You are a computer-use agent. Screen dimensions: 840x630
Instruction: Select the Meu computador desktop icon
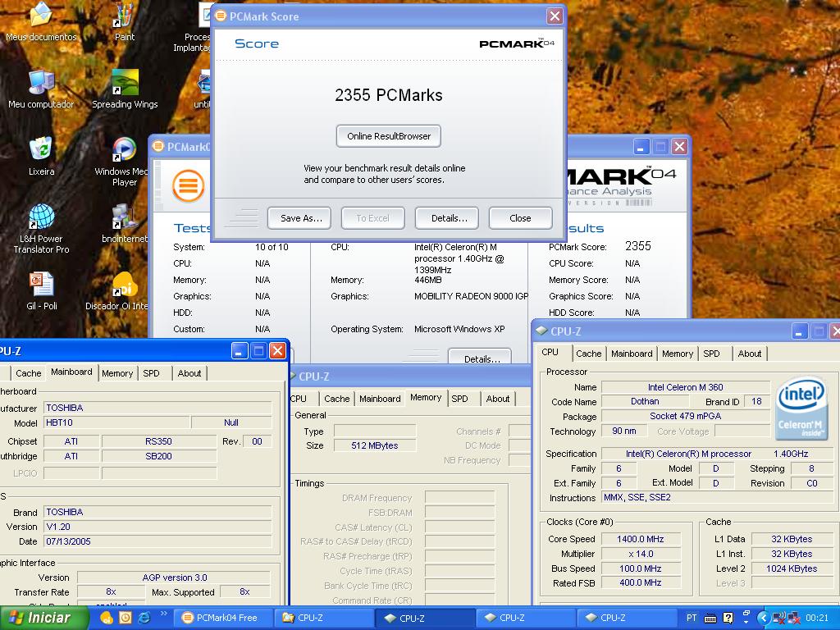pyautogui.click(x=41, y=89)
